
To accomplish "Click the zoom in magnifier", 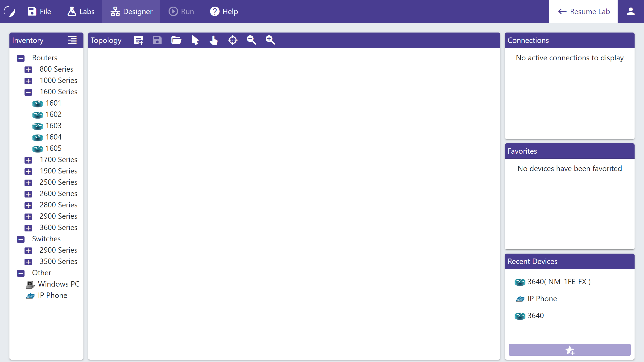I will click(270, 40).
